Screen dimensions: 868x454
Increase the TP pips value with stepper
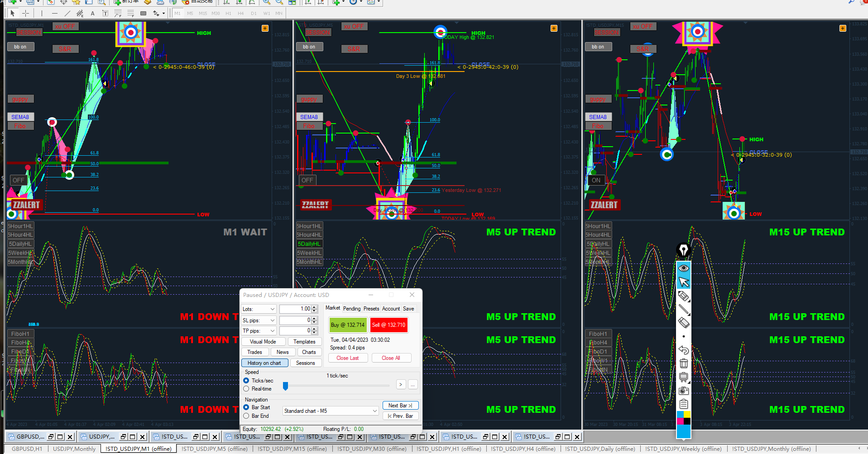(315, 329)
